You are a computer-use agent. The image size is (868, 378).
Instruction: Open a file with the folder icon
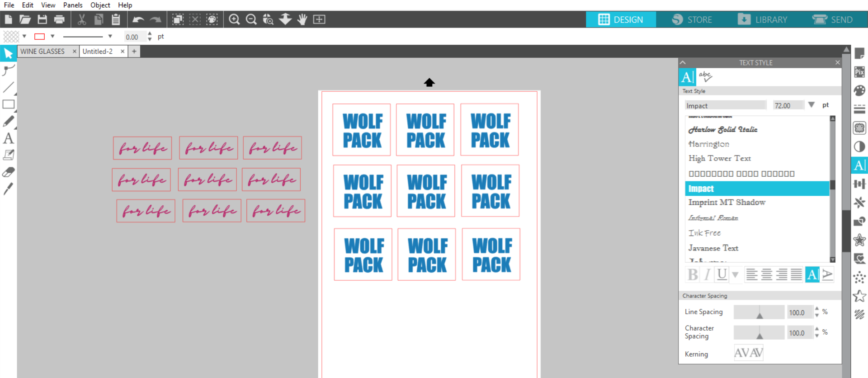25,19
